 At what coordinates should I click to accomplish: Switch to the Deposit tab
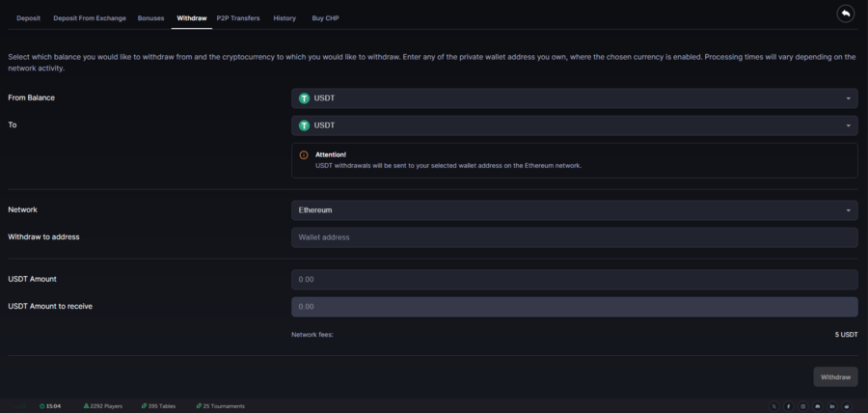28,18
